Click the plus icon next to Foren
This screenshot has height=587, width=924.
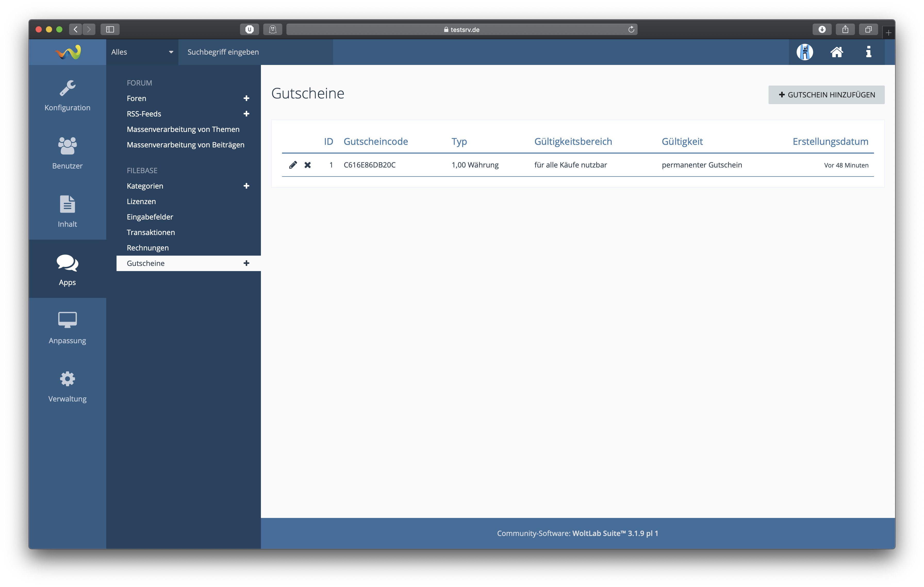[x=246, y=98]
